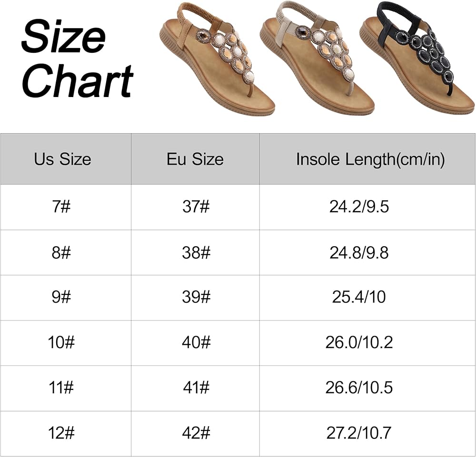Click the black sandal image
The width and height of the screenshot is (476, 457).
point(417,64)
